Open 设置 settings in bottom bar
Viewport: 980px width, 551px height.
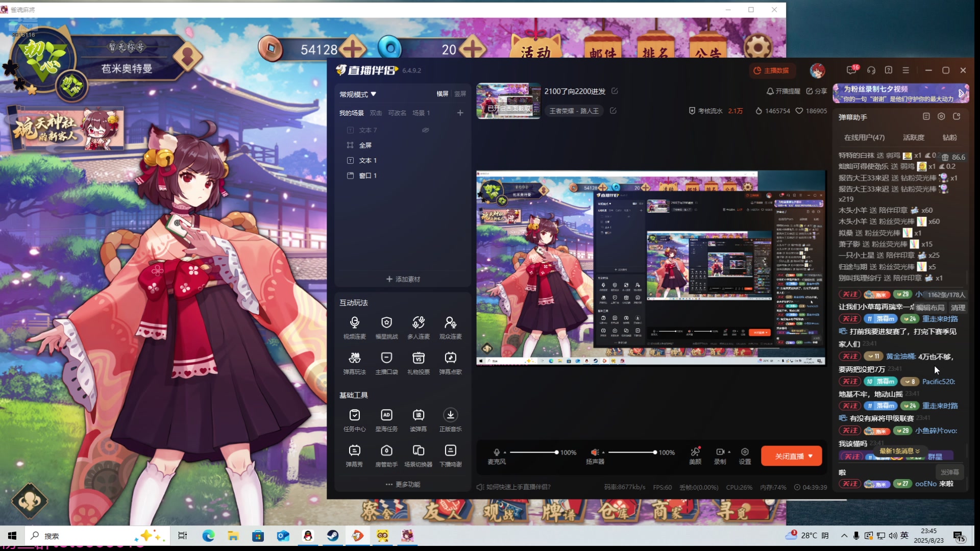coord(745,456)
